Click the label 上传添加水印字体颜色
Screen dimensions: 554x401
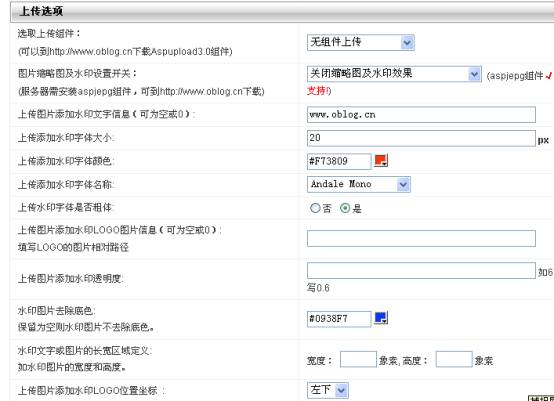[66, 161]
